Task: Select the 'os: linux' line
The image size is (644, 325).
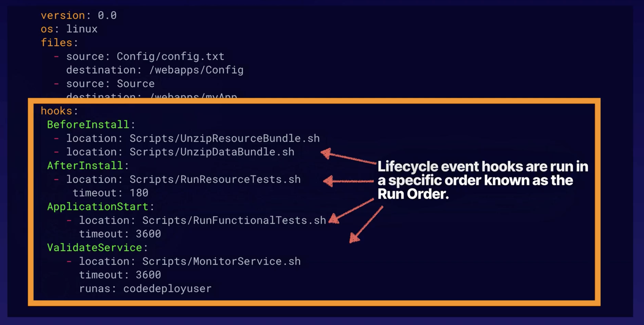Action: click(69, 29)
